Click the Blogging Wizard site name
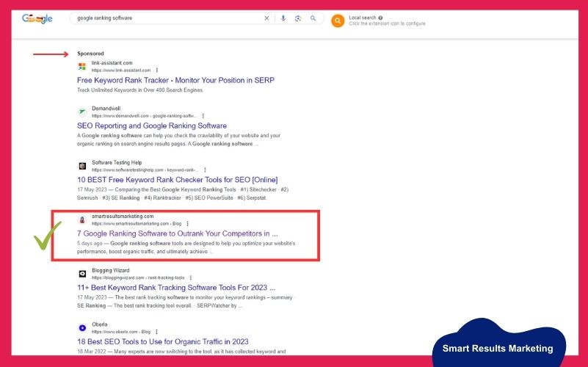588x367 pixels. pos(111,270)
